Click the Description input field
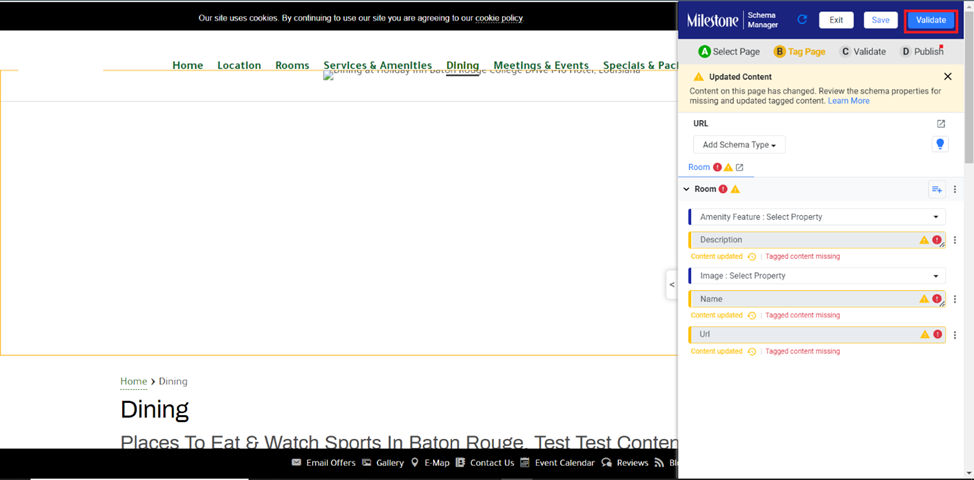Screen dimensions: 974x480 817,240
